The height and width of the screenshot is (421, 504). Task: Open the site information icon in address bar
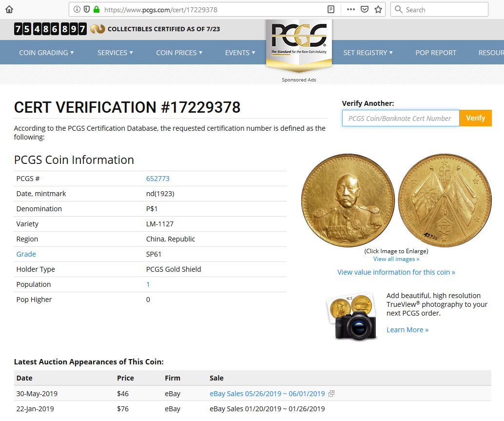click(78, 9)
